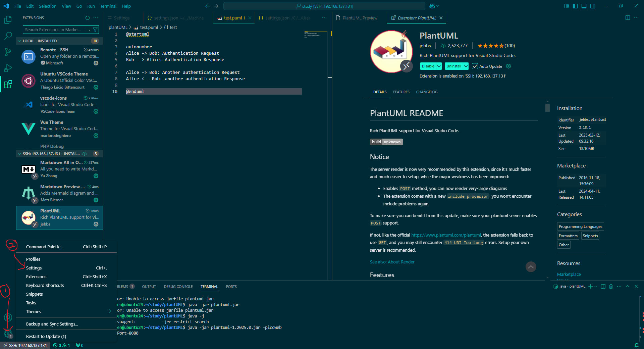The image size is (644, 349).
Task: Open the gear menu for the PlantUML extension
Action: (96, 224)
